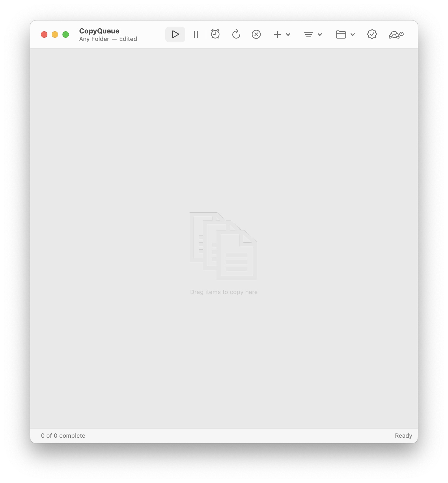The width and height of the screenshot is (448, 483).
Task: Toggle the checkmark seal verify option
Action: 372,34
